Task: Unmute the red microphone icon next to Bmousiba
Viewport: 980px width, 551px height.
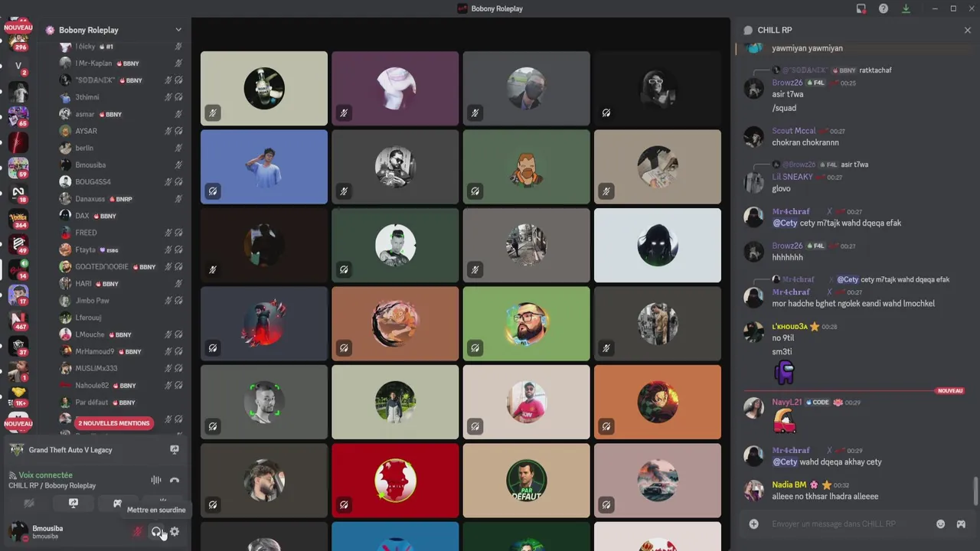Action: click(x=138, y=531)
